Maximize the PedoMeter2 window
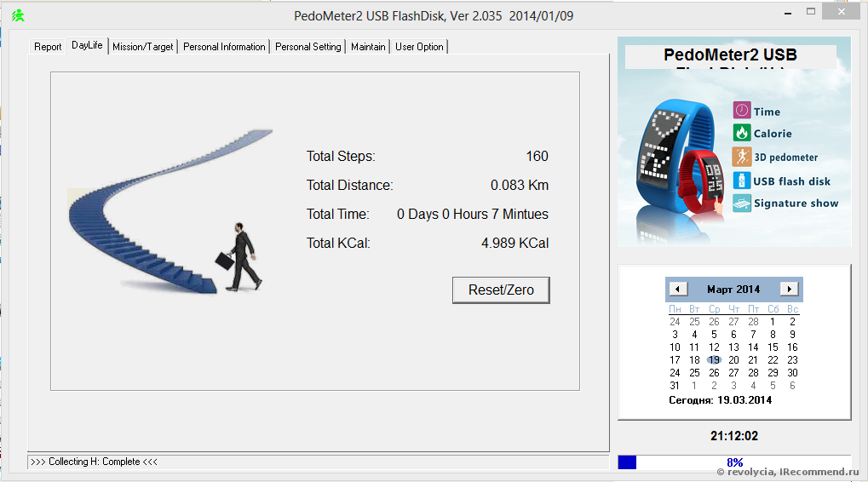 click(x=810, y=12)
